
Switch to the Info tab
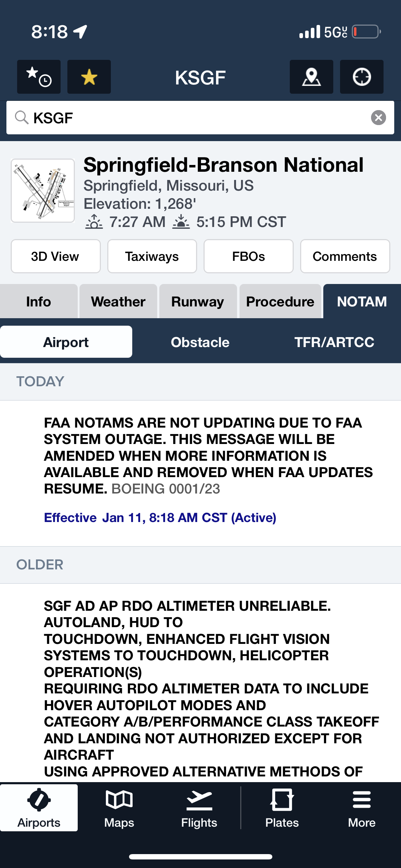pyautogui.click(x=38, y=301)
